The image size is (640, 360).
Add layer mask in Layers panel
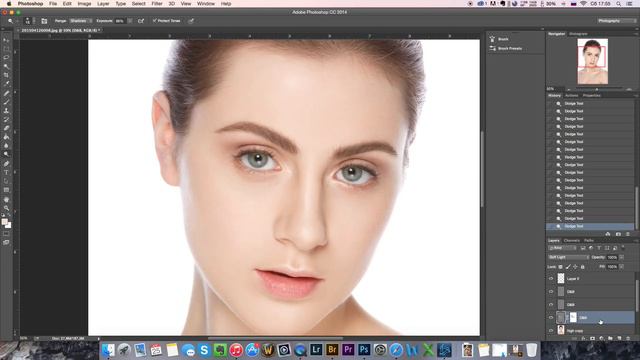pyautogui.click(x=592, y=338)
